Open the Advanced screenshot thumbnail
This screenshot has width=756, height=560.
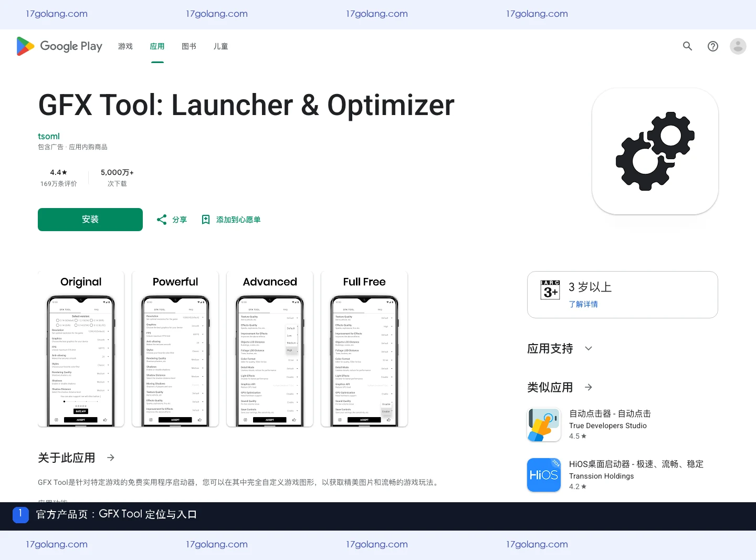click(270, 349)
